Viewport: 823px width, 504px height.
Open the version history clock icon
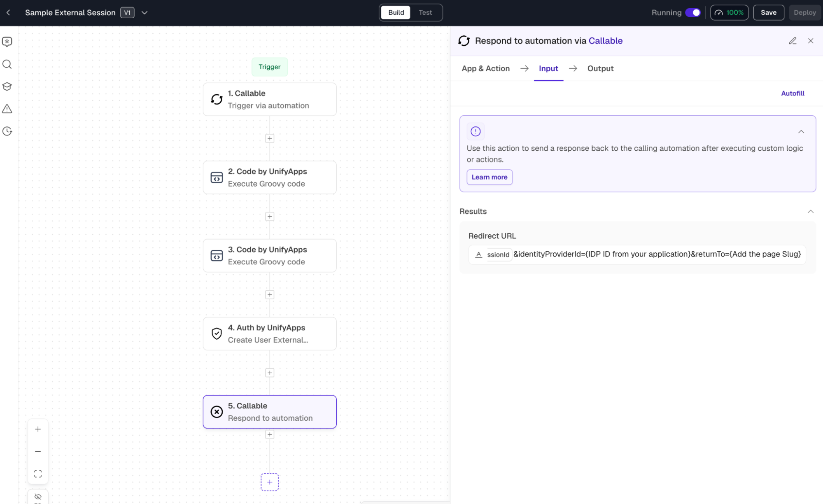[x=7, y=131]
